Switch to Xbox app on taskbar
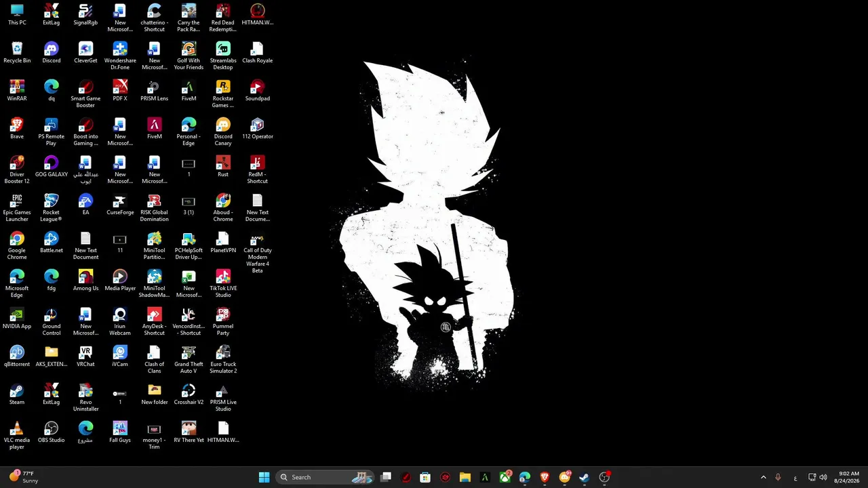868x488 pixels. point(505,477)
